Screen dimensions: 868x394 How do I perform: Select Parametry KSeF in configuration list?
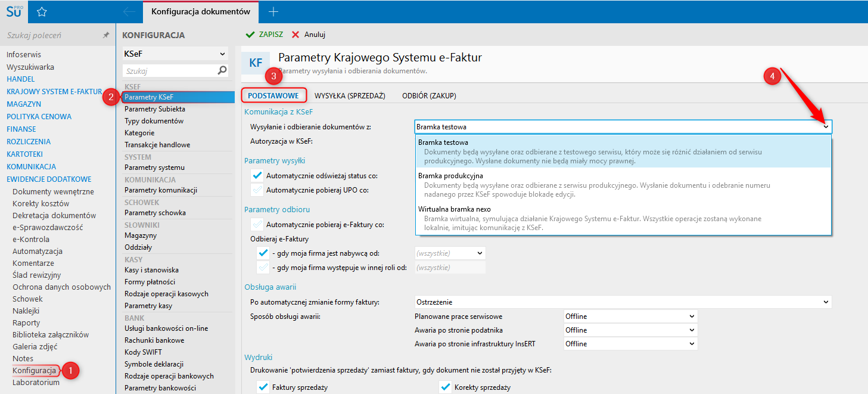pyautogui.click(x=178, y=97)
